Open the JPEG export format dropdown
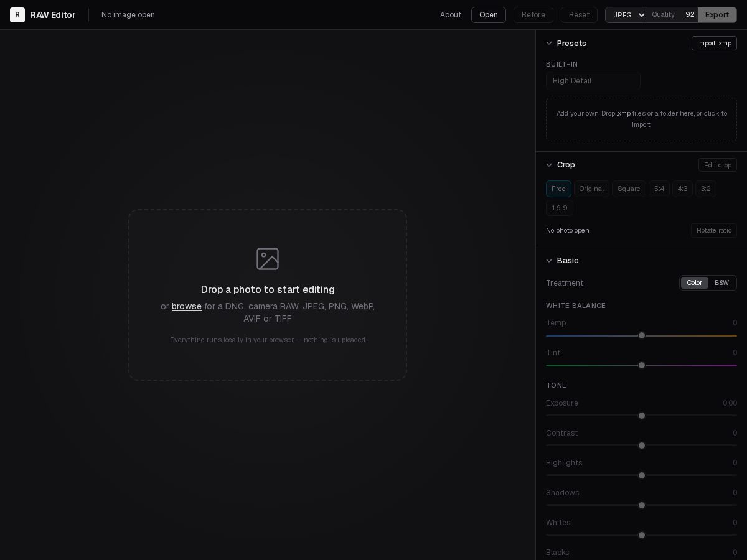The height and width of the screenshot is (560, 747). pyautogui.click(x=626, y=15)
